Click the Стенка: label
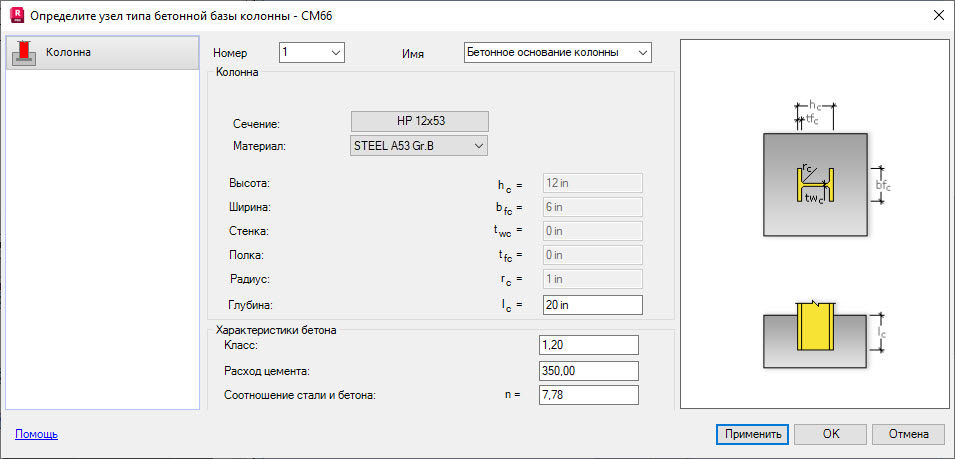Screen dimensions: 955x459 click(x=248, y=231)
